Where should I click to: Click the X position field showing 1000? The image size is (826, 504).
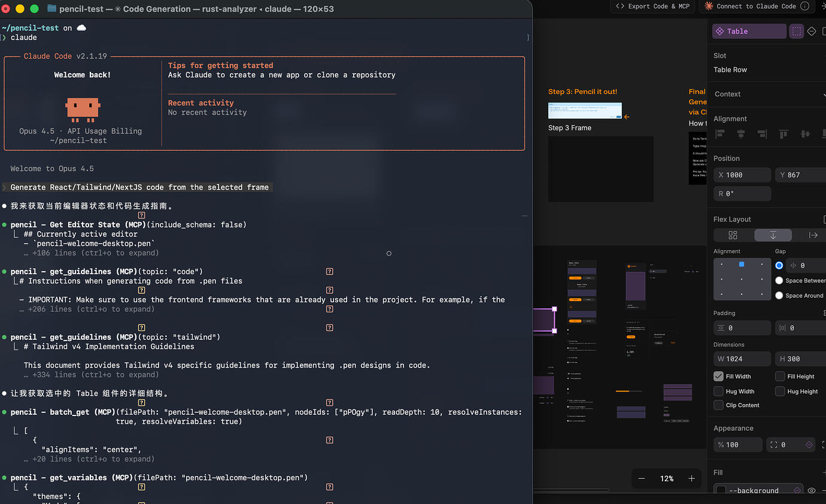click(x=742, y=175)
